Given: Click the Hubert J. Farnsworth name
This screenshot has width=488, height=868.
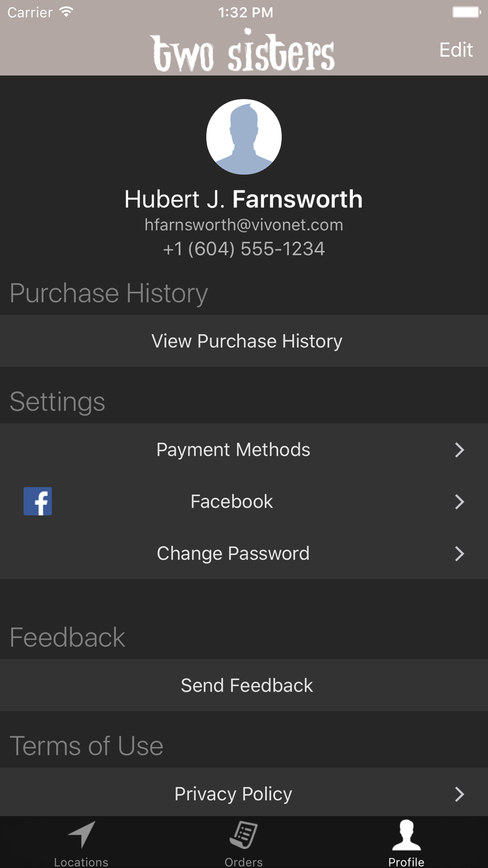Looking at the screenshot, I should 244,199.
